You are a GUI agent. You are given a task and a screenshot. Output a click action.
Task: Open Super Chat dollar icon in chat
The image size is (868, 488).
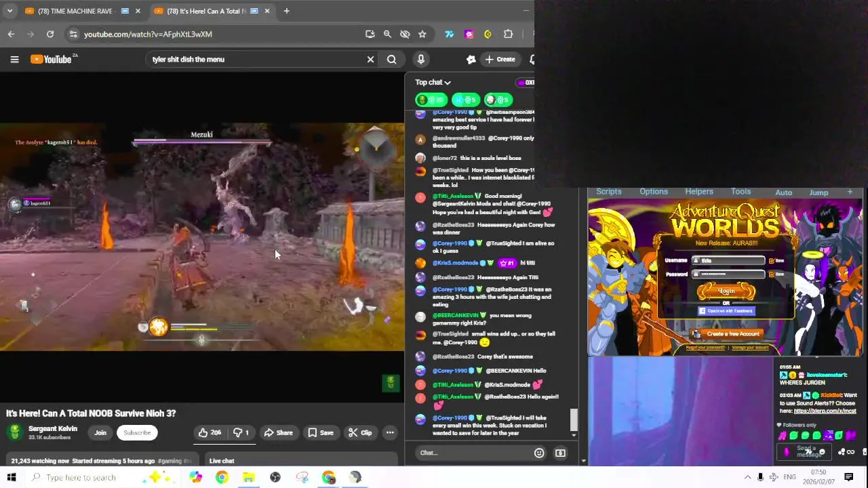click(560, 453)
